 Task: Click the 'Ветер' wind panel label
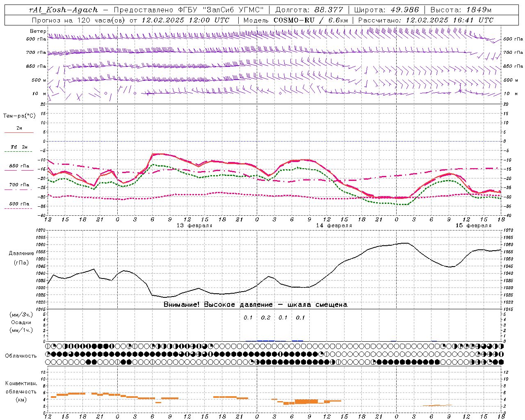coord(38,31)
